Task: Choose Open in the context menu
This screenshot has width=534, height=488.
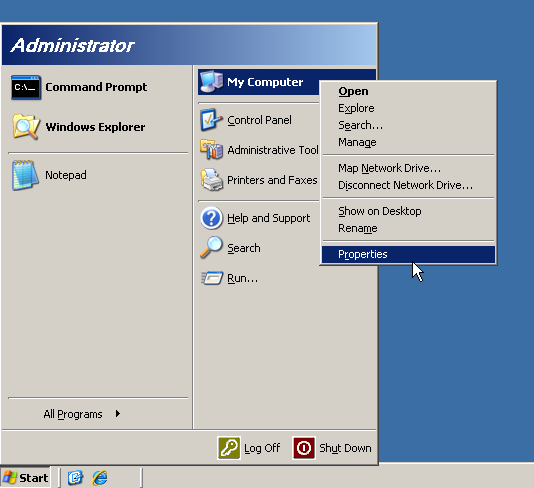Action: click(x=408, y=91)
